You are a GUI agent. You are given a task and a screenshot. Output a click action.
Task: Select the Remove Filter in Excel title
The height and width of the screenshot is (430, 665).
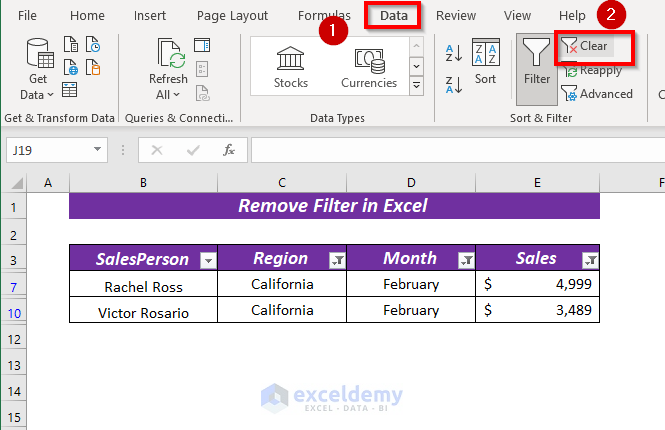334,206
